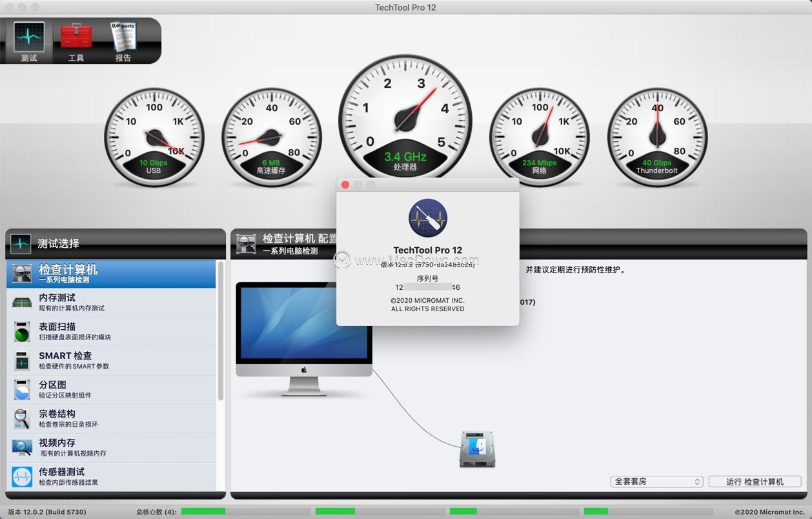The height and width of the screenshot is (519, 812).
Task: Click the iMac computer image
Action: tap(304, 338)
